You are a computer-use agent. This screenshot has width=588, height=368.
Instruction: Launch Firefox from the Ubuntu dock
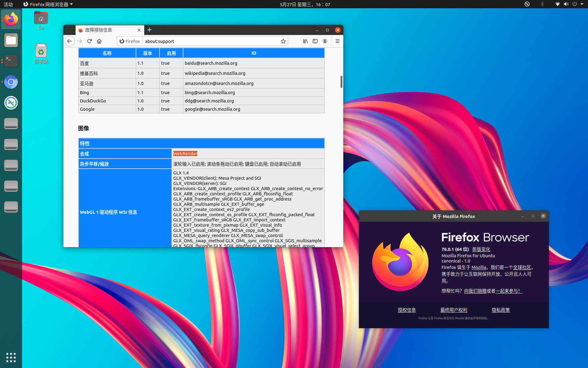(11, 19)
